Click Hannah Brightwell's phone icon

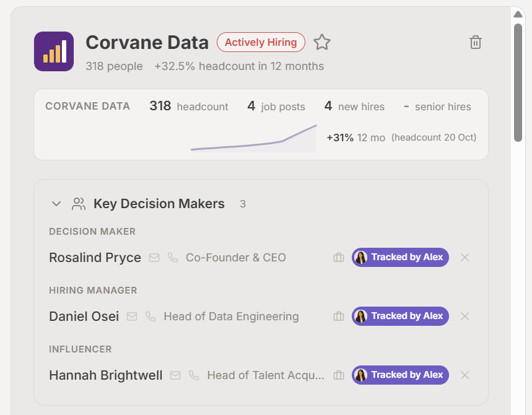pyautogui.click(x=194, y=375)
